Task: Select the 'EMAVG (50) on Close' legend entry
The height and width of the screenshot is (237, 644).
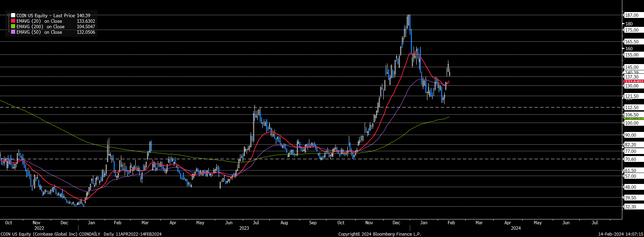Action: (39, 32)
